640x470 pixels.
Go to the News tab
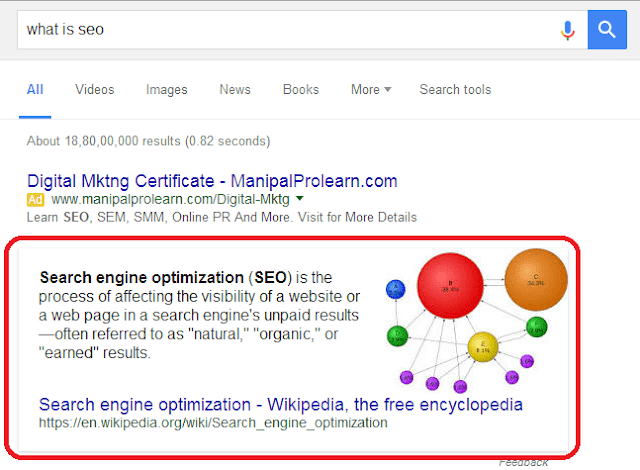click(235, 90)
